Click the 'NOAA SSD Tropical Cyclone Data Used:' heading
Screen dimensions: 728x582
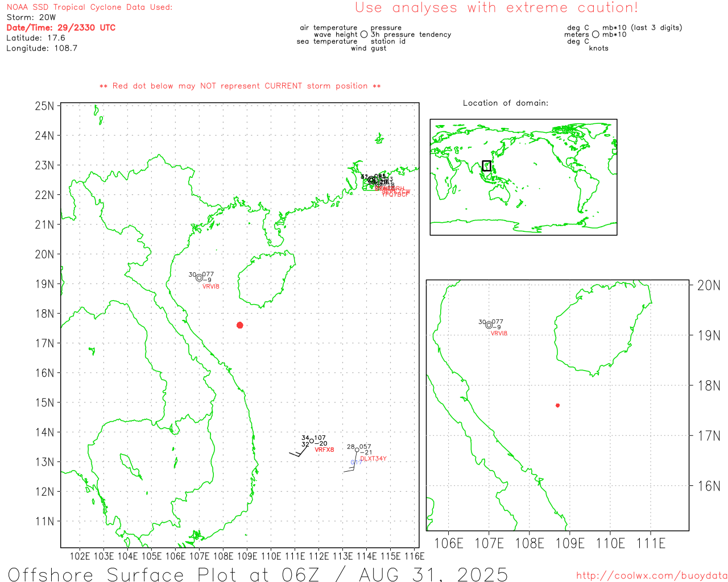89,7
